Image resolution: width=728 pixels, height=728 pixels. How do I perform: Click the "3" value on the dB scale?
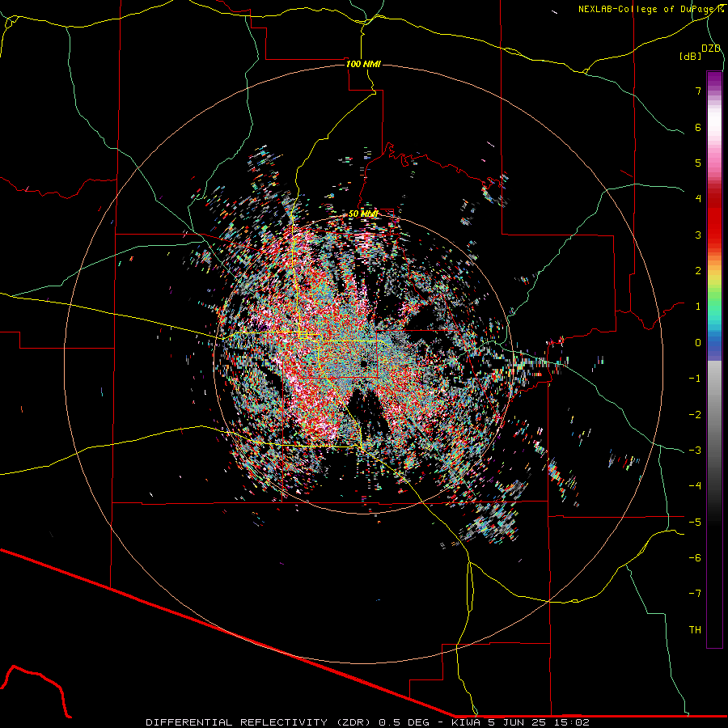[698, 235]
